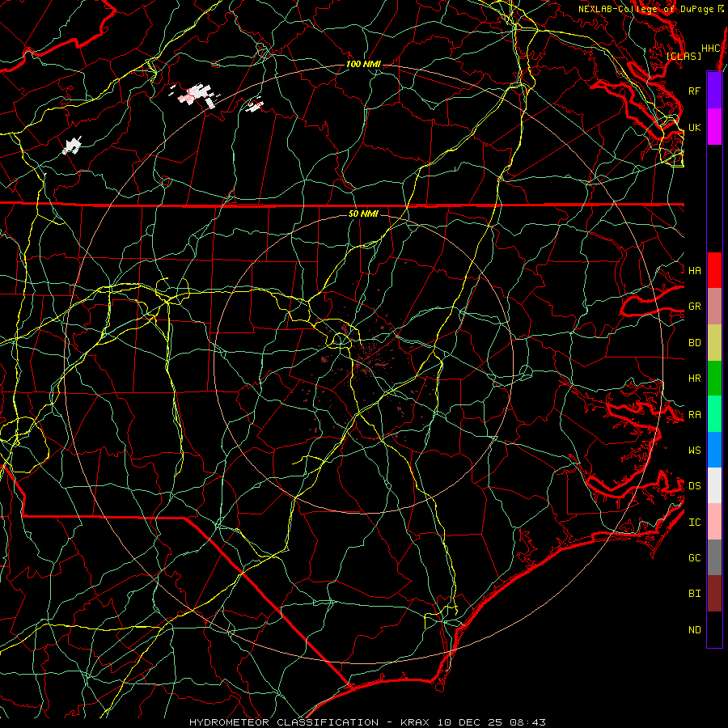Click 'NEXLAB-College of DuPage' header text
This screenshot has height=728, width=728.
coord(647,9)
